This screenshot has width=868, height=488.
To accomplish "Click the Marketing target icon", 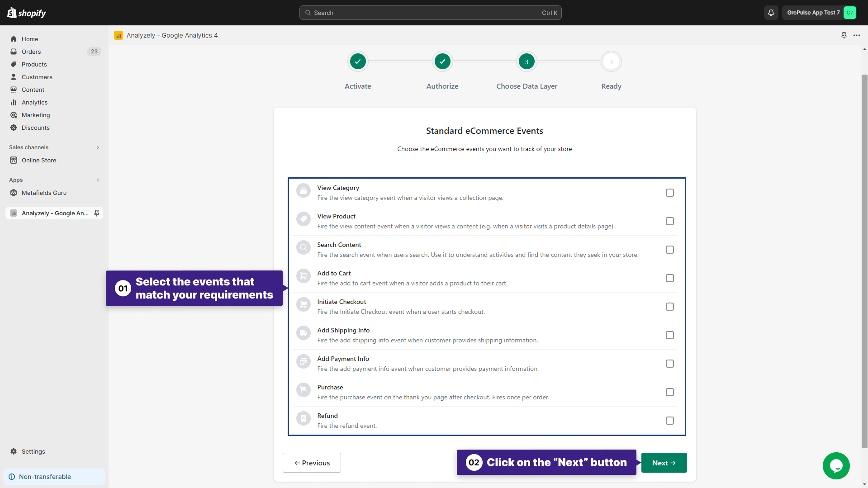I will (14, 115).
